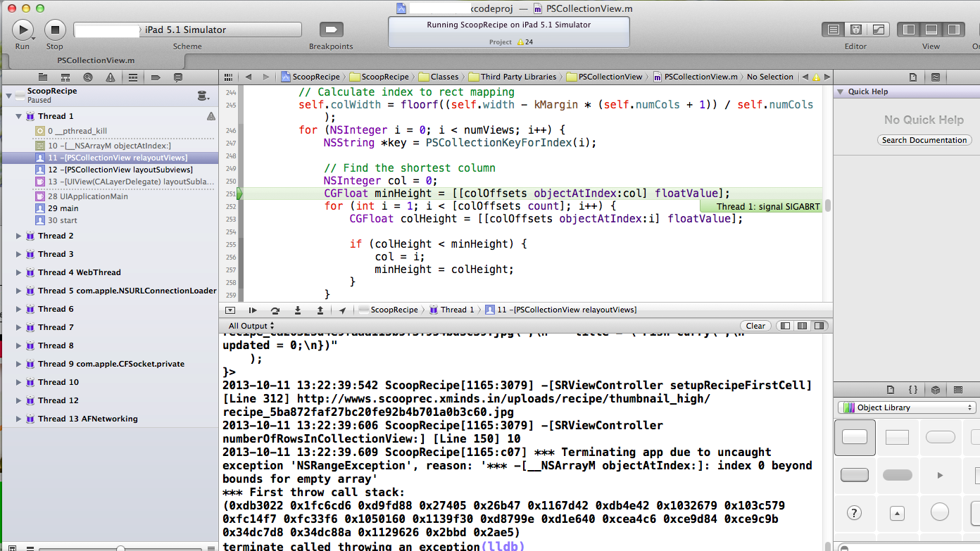Switch to the PSCollectionView.m tab
The image size is (980, 551).
coord(96,61)
